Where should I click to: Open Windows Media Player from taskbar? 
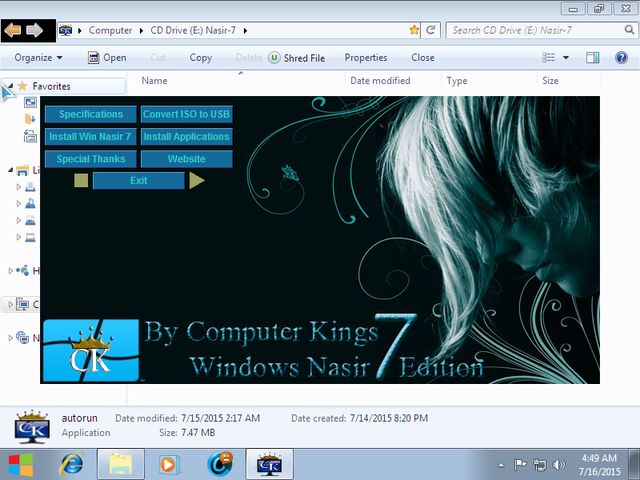[x=168, y=464]
